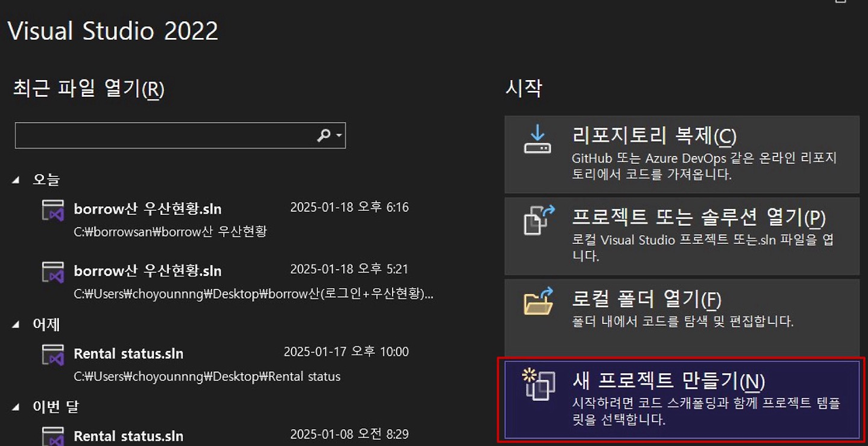Click description text 폴더 내에서 코드를 탐색 및 편집합니다
This screenshot has width=868, height=446.
pos(682,321)
